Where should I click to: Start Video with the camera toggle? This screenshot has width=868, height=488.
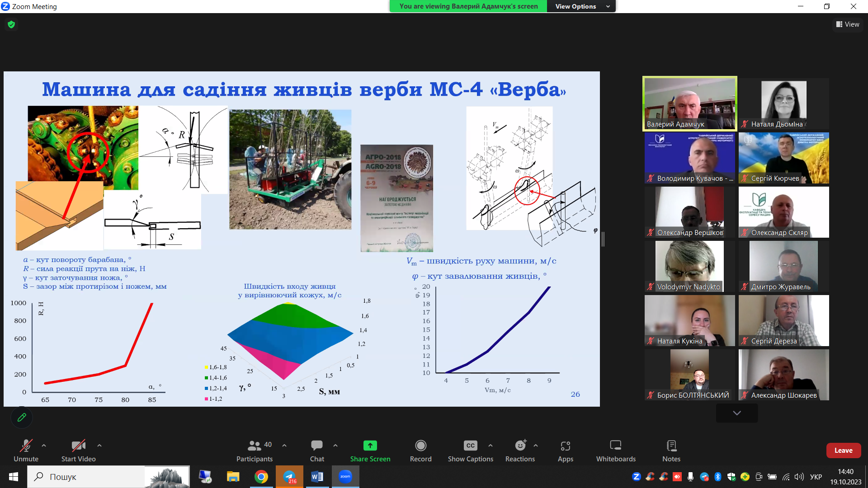(78, 446)
